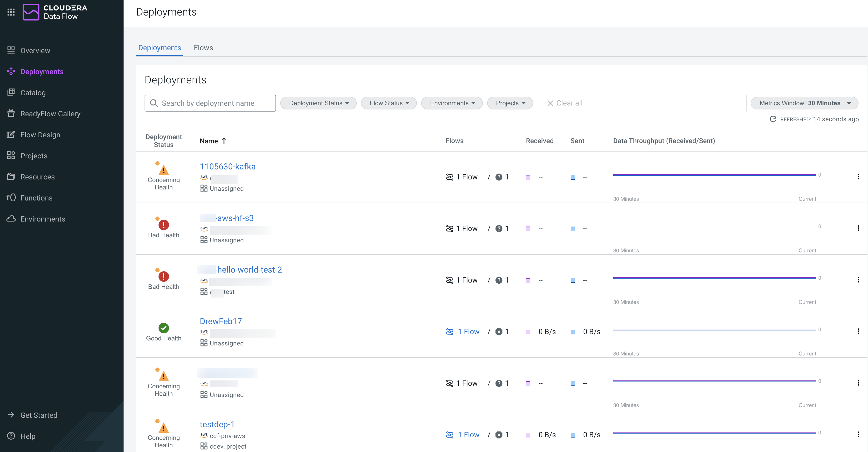Click the refresh icon next to REFRESHED
868x452 pixels.
coord(773,119)
